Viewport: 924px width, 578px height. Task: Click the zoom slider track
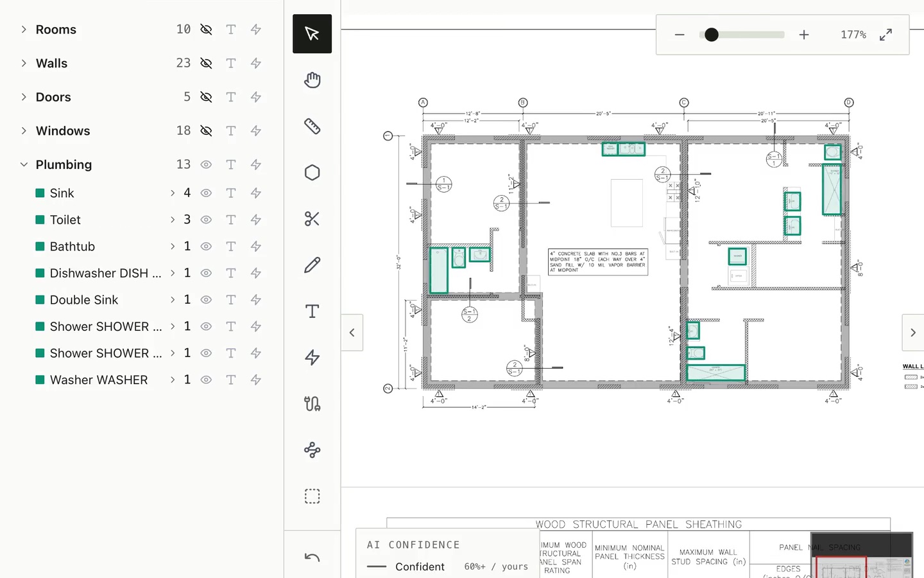742,35
